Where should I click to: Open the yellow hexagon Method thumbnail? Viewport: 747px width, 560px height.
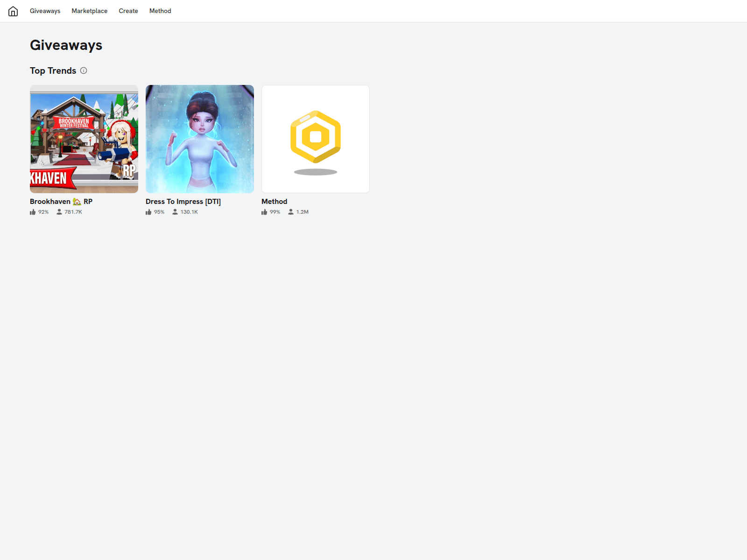[x=315, y=139]
